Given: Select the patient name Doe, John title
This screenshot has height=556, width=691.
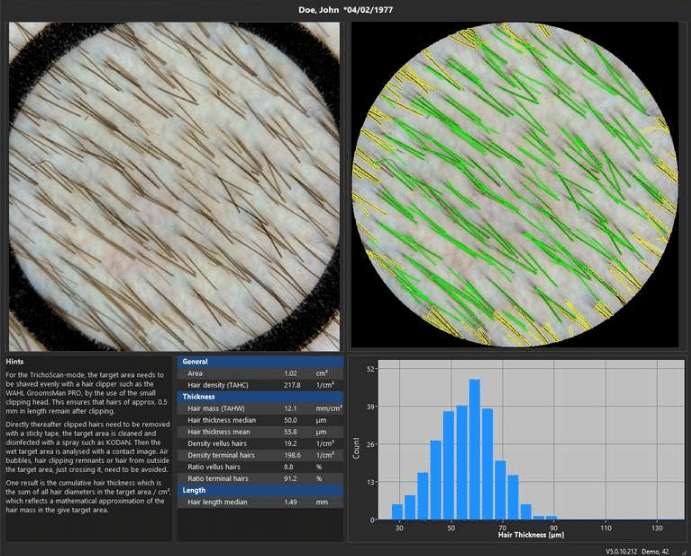Looking at the screenshot, I should coord(345,10).
